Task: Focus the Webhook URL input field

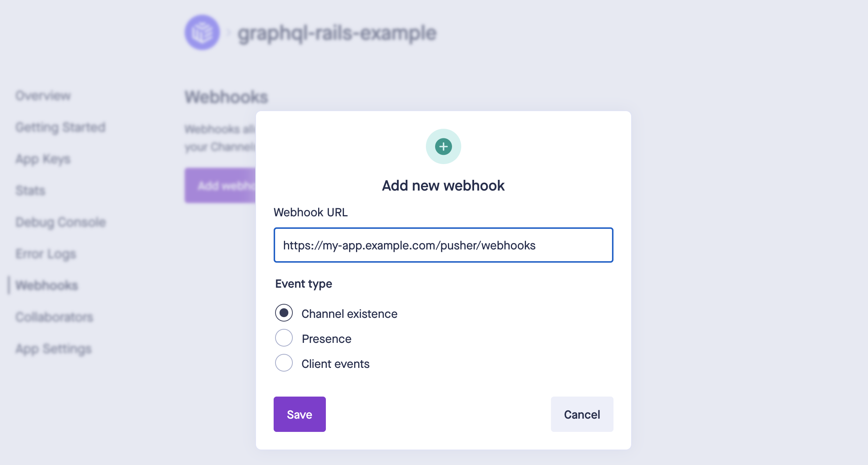Action: pos(443,245)
